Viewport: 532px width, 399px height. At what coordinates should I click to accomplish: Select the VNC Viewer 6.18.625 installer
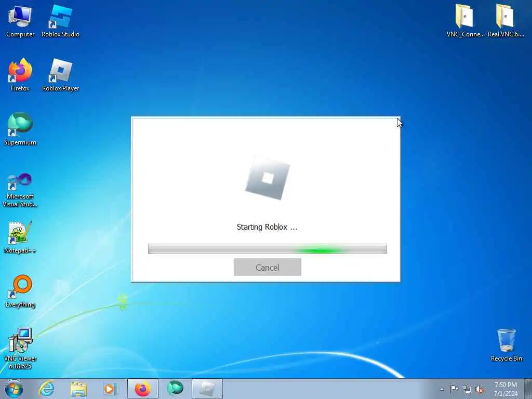point(20,349)
